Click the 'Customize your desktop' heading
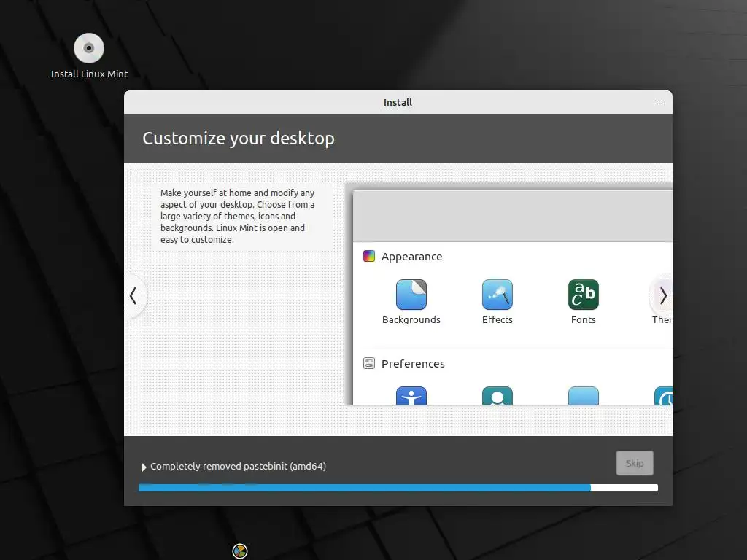This screenshot has width=747, height=560. click(239, 139)
